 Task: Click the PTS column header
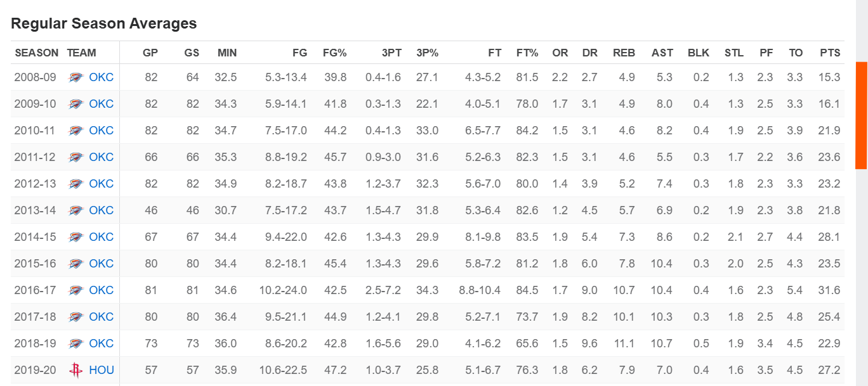[x=830, y=53]
